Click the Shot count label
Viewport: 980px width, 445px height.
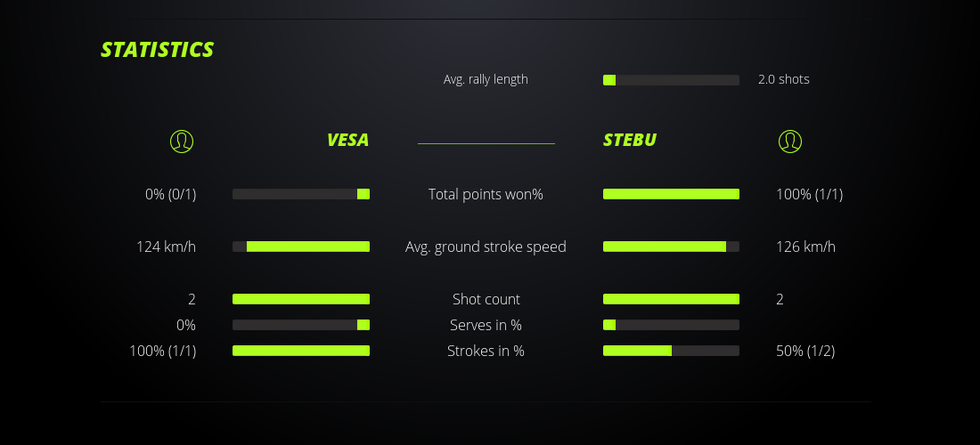[486, 299]
